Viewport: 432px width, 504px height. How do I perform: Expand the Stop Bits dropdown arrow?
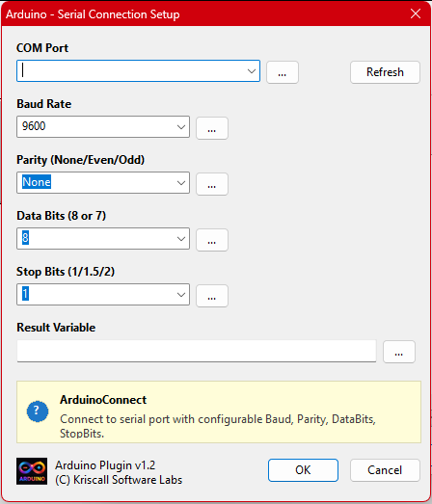[181, 295]
